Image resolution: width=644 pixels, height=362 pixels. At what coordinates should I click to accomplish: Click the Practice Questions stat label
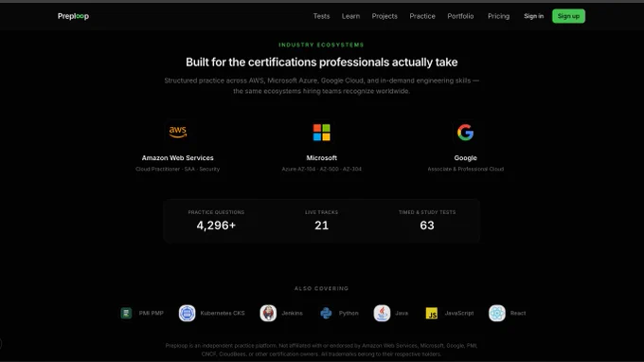[x=216, y=212]
